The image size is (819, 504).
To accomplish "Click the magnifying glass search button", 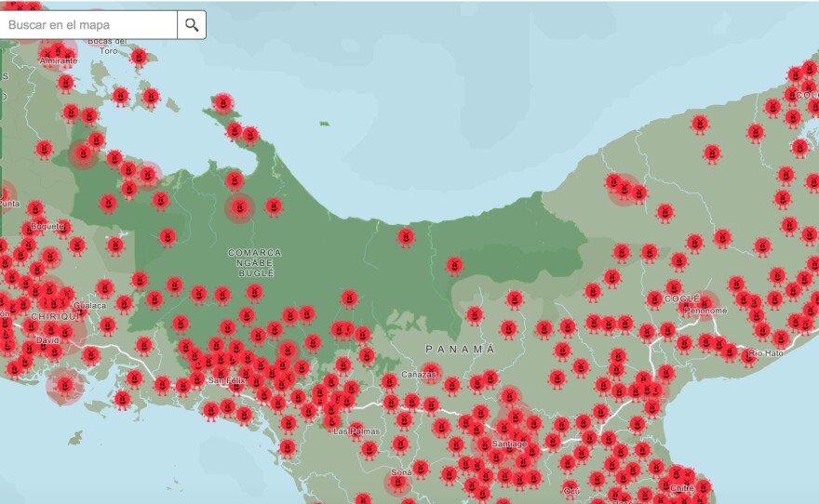I will coord(192,25).
